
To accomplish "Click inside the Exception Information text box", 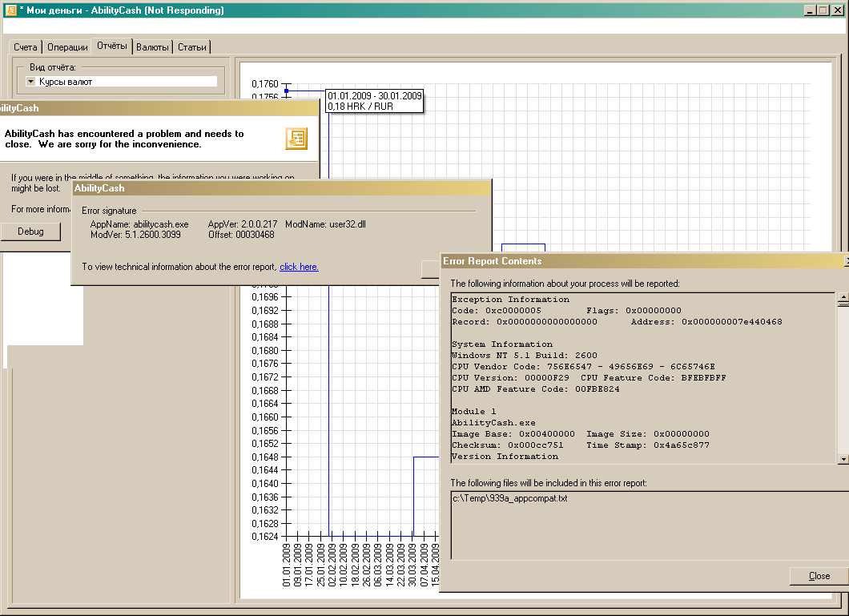I will pyautogui.click(x=641, y=376).
